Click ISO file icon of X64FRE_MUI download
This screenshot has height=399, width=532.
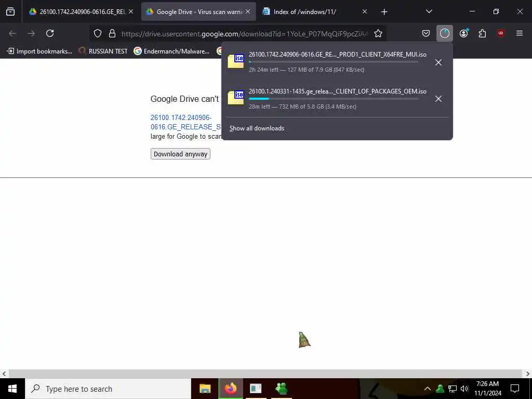pyautogui.click(x=236, y=61)
